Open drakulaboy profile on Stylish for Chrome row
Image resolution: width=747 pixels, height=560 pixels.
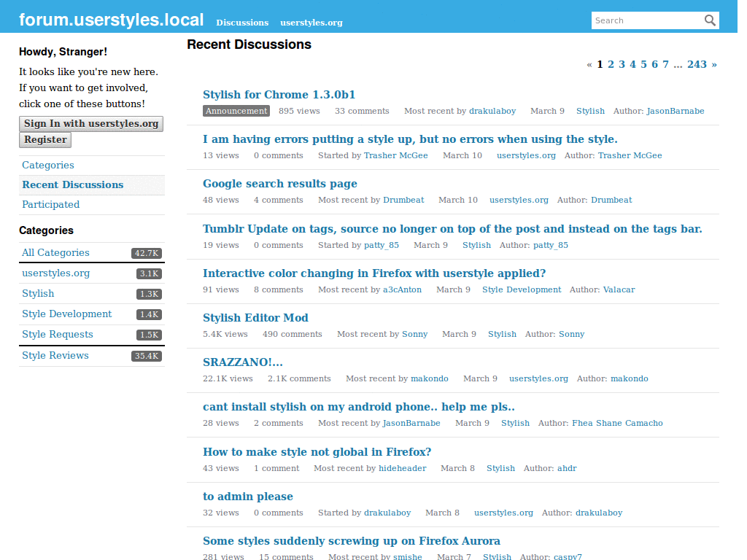point(492,111)
